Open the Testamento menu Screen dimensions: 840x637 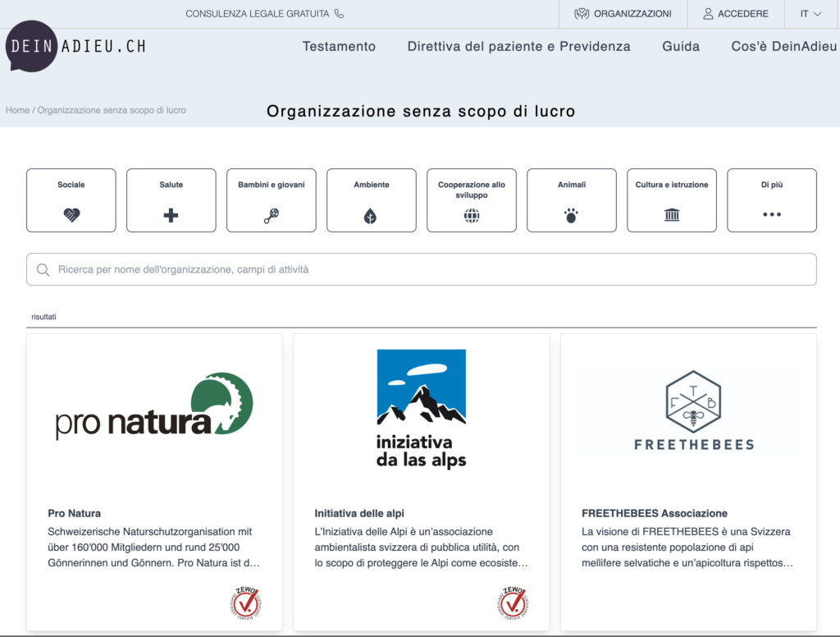tap(339, 47)
